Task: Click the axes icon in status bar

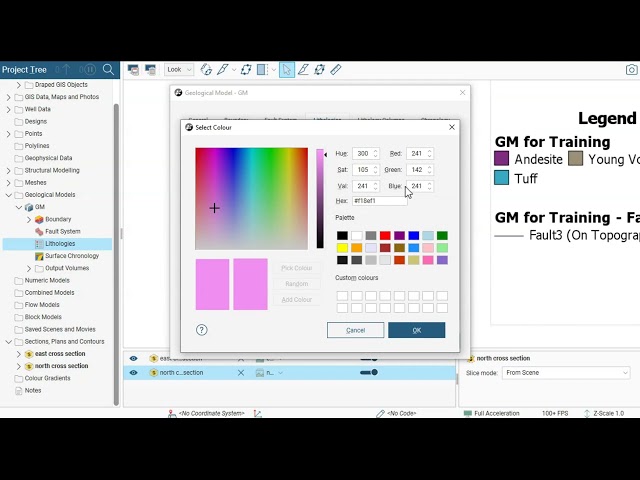Action: coord(258,413)
